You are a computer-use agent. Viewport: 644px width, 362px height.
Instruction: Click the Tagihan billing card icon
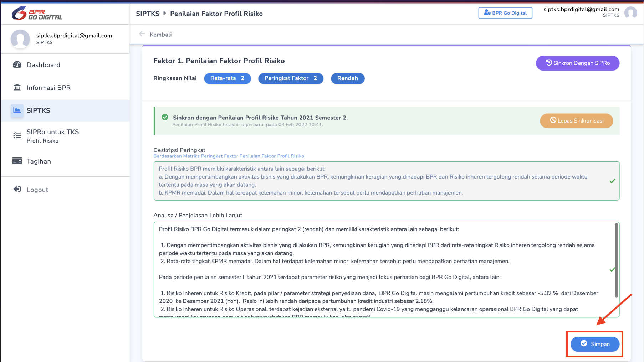pos(17,161)
